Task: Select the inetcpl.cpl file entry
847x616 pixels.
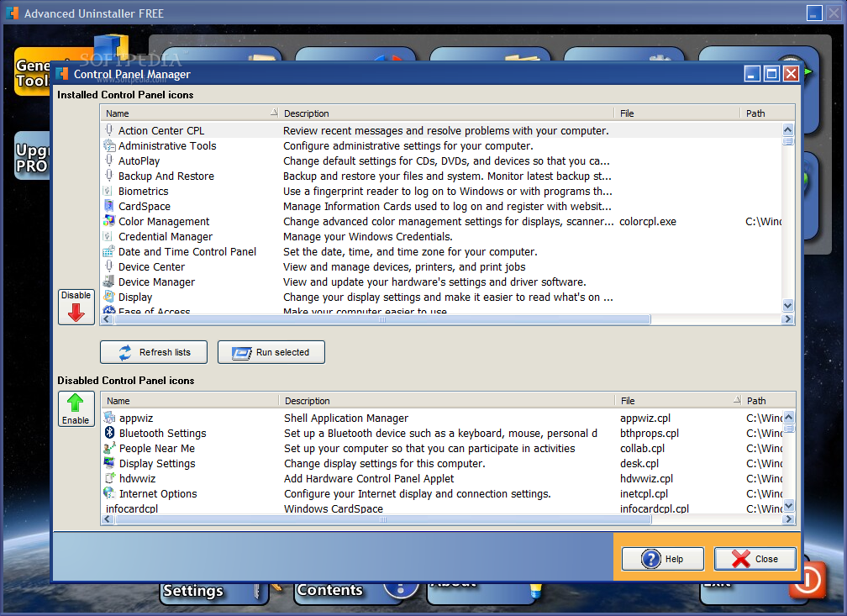Action: click(644, 494)
